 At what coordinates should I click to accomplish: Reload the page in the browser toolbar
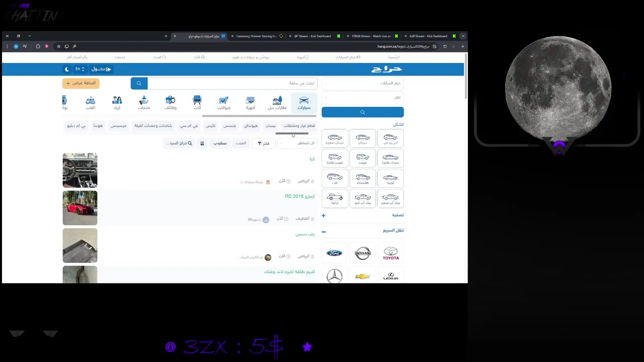pos(445,46)
